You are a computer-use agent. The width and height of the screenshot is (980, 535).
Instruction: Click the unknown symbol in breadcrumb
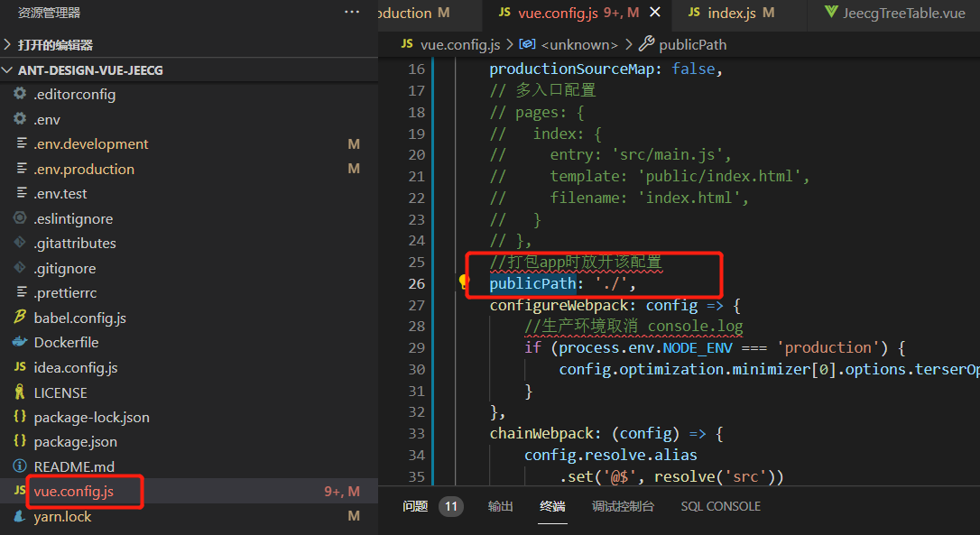point(578,44)
